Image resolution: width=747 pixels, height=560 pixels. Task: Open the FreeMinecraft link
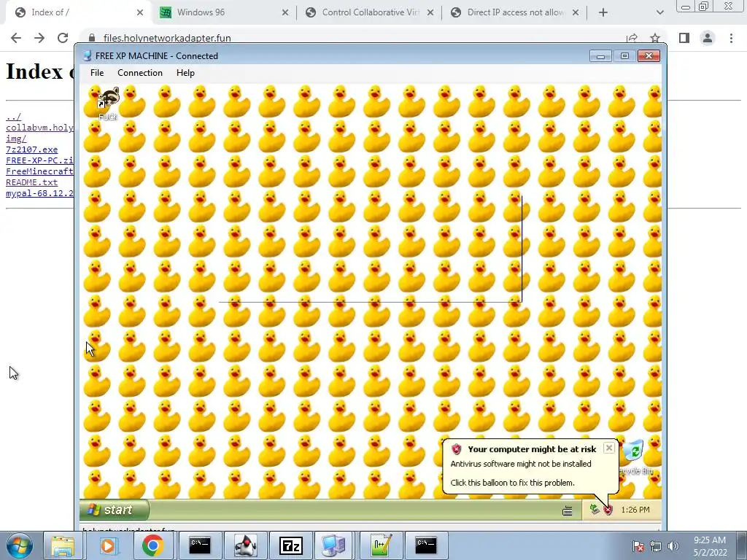40,171
